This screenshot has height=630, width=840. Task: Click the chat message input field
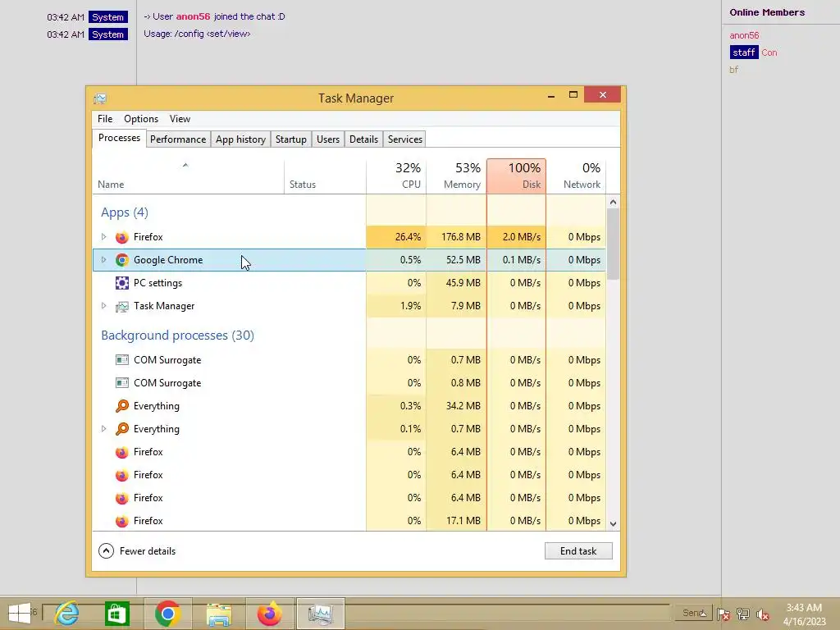pyautogui.click(x=356, y=612)
